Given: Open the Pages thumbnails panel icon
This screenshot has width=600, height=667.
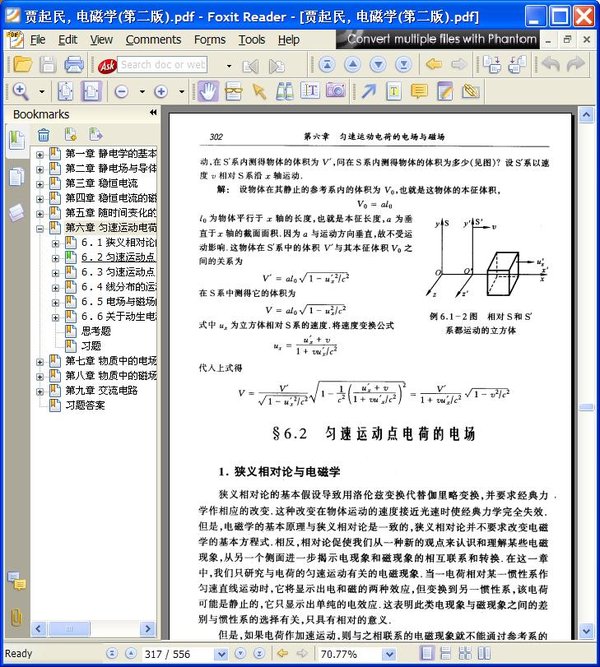Looking at the screenshot, I should tap(16, 177).
